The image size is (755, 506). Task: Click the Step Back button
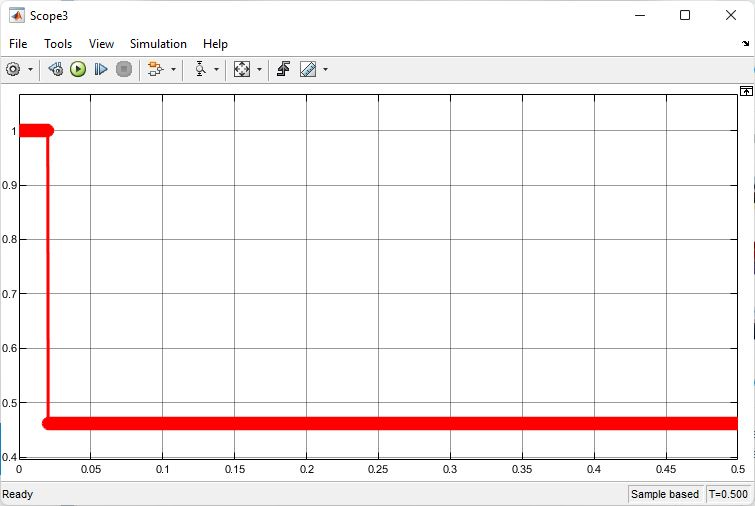[56, 69]
